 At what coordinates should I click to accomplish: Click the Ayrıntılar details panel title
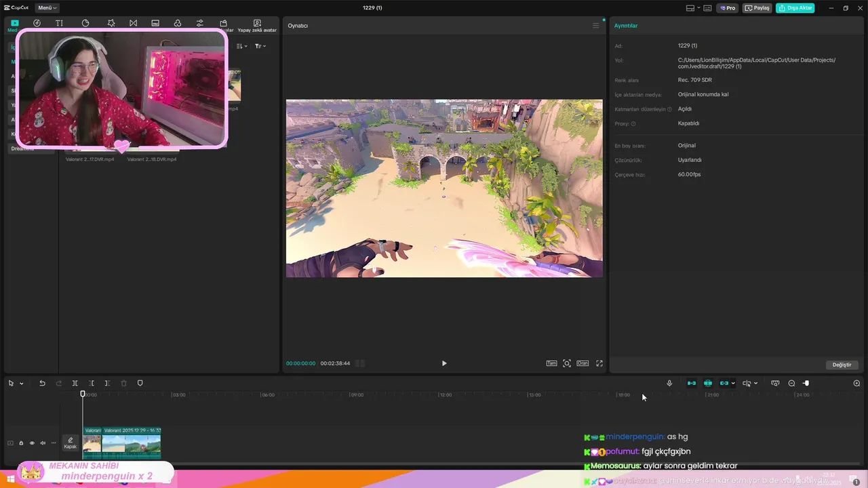tap(626, 26)
